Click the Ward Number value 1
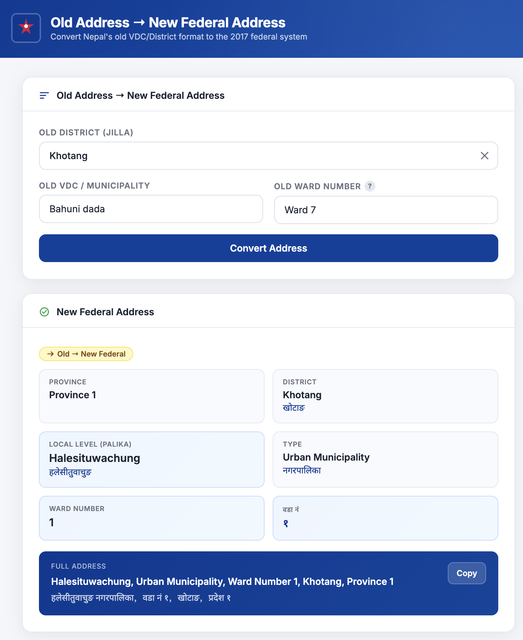 [51, 522]
